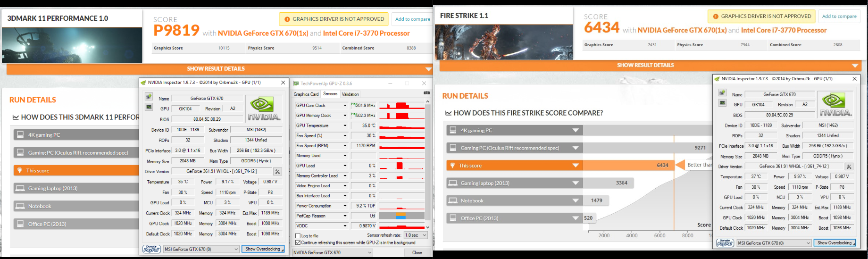This screenshot has height=259, width=868.
Task: Click the Office PC (2013) icon in 3DMark 11 list
Action: (x=20, y=224)
